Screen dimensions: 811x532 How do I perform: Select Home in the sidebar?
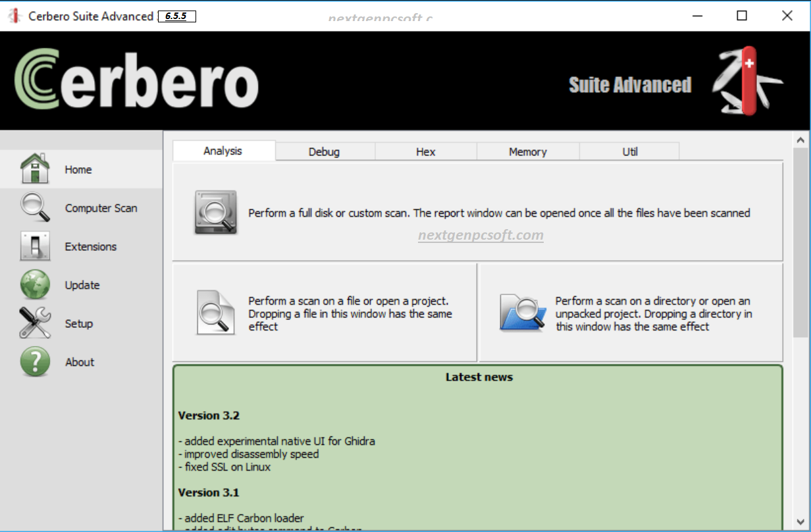pyautogui.click(x=78, y=169)
